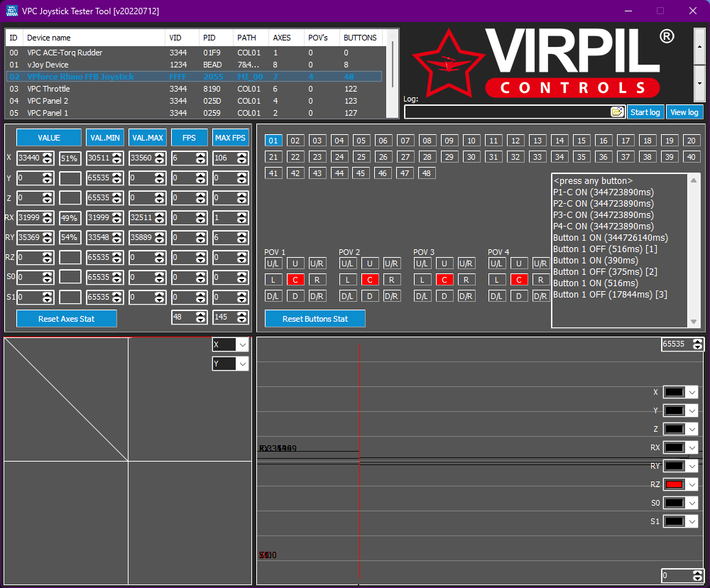This screenshot has height=588, width=710.
Task: Click the total FPS 48 stepper arrows
Action: point(201,317)
